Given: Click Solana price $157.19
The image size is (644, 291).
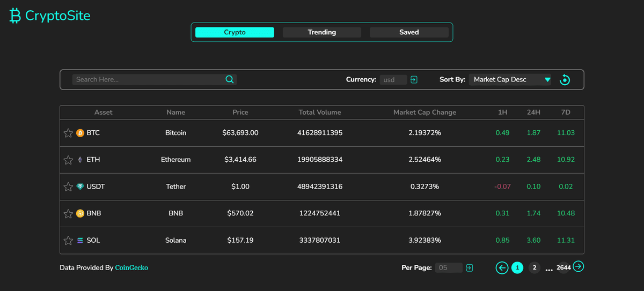Looking at the screenshot, I should coord(240,240).
